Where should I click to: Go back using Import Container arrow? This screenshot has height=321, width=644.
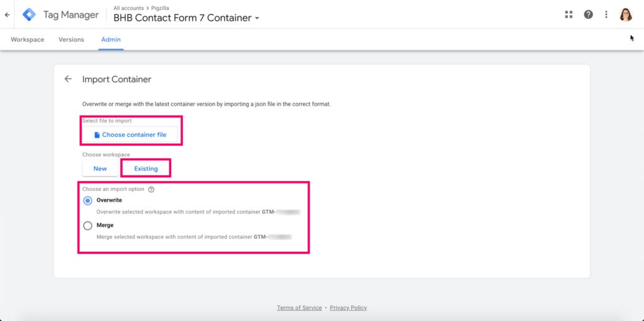click(68, 79)
